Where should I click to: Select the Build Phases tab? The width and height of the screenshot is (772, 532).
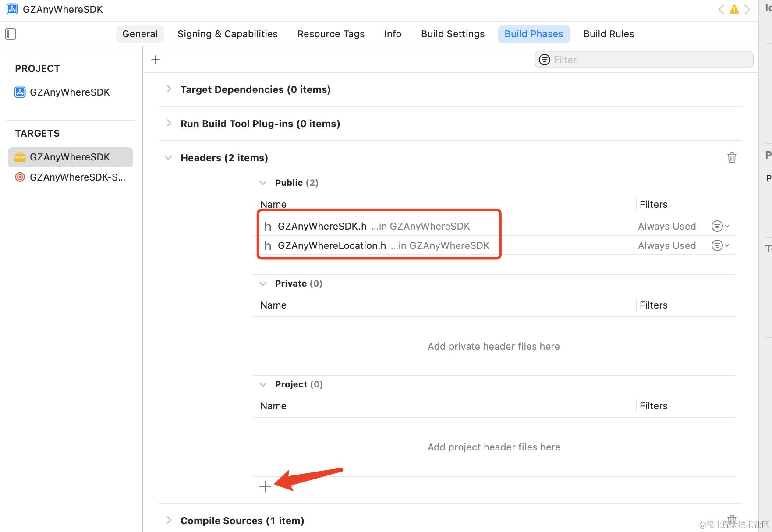coord(534,34)
